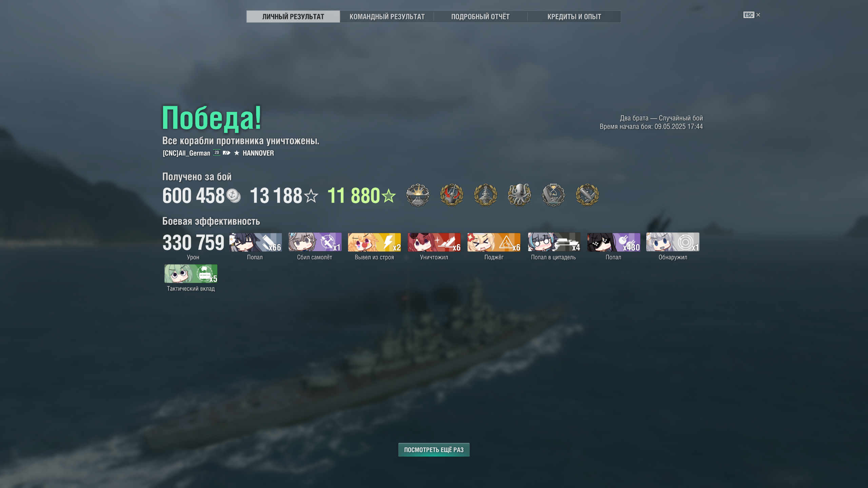Click the red anchor achievement medal
The width and height of the screenshot is (868, 488).
[x=452, y=195]
